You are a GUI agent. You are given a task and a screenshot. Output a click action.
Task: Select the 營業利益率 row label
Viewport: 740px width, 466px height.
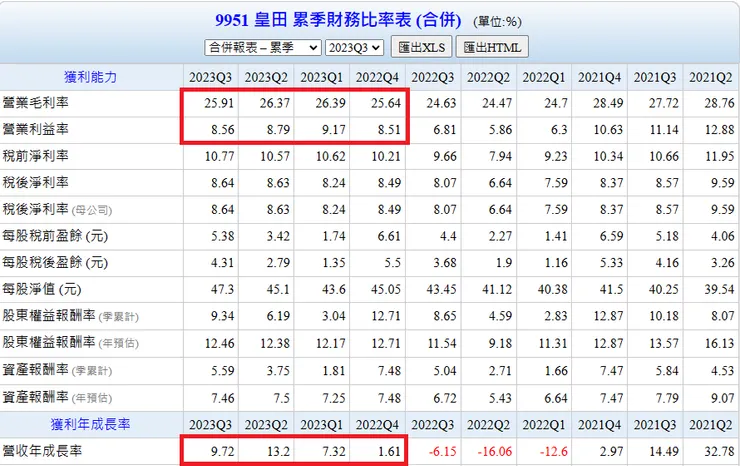(x=36, y=129)
